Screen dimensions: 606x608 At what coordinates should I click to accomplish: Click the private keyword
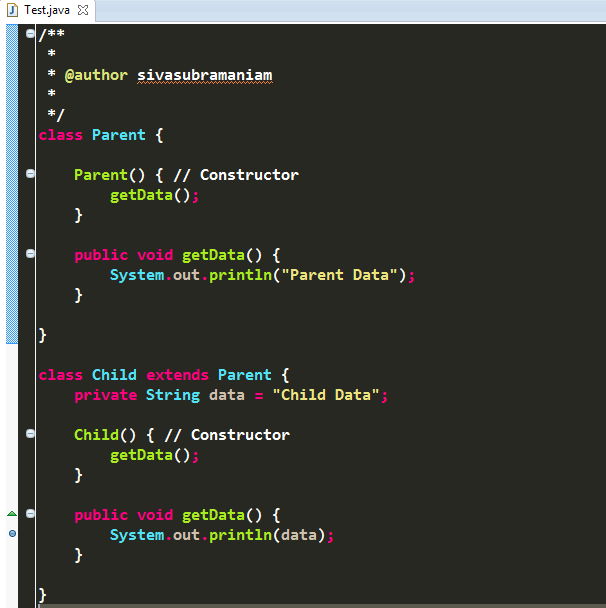pos(105,395)
